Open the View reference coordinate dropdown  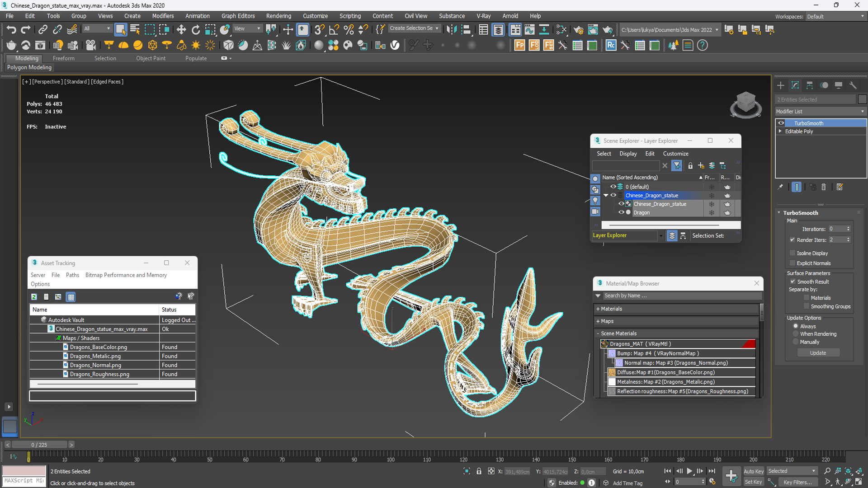pos(247,29)
